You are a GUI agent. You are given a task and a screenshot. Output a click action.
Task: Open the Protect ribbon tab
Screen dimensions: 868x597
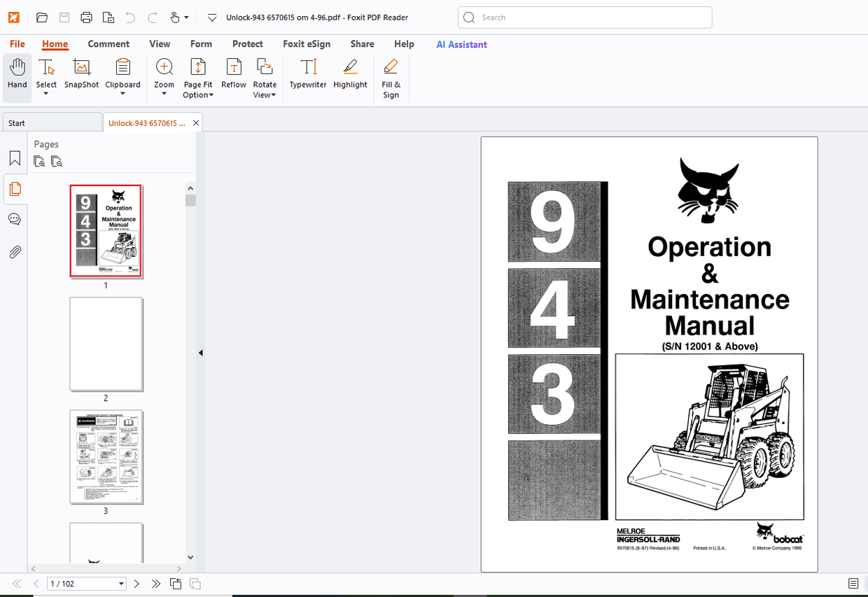pos(247,43)
